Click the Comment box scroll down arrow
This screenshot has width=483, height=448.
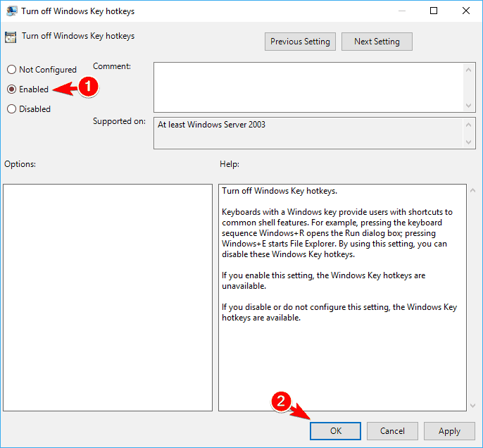coord(470,104)
